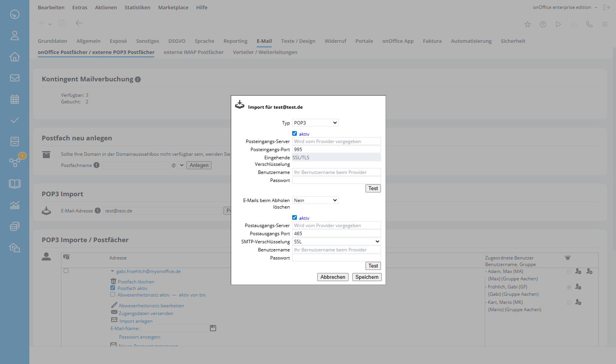The height and width of the screenshot is (364, 616).
Task: Open the SMTP-Verschlüsselung dropdown
Action: coord(336,241)
